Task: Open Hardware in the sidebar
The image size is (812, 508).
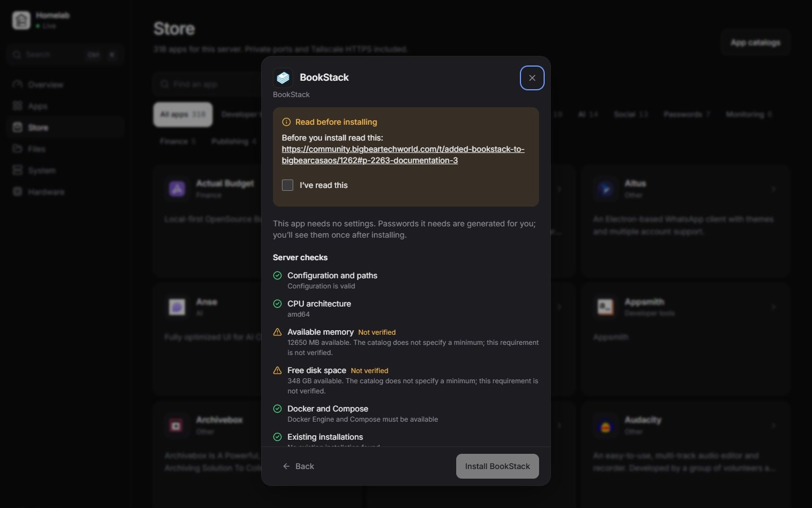Action: [x=66, y=192]
